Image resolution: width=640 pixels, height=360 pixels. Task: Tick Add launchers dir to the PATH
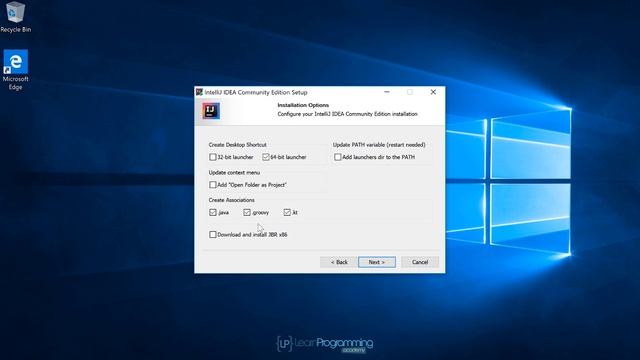click(338, 157)
